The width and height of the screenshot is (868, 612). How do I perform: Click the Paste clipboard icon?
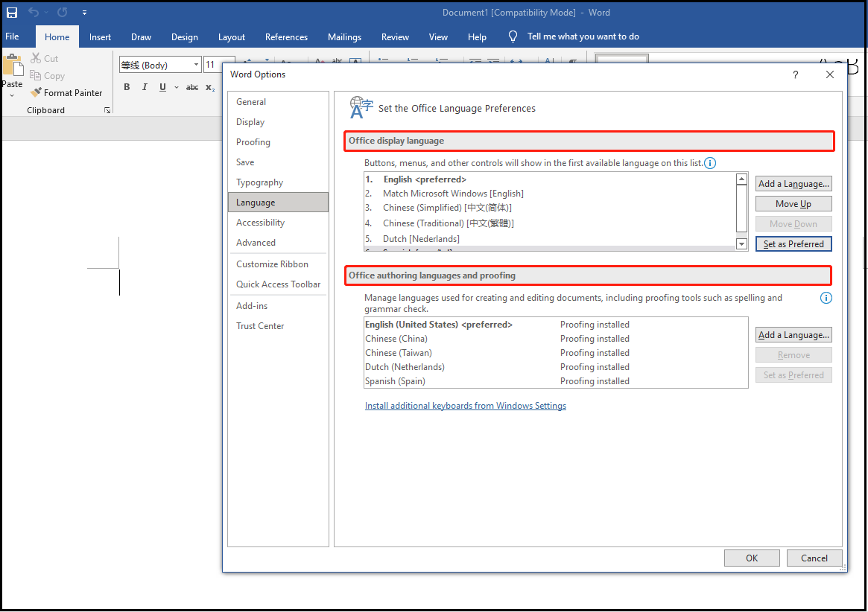point(12,68)
